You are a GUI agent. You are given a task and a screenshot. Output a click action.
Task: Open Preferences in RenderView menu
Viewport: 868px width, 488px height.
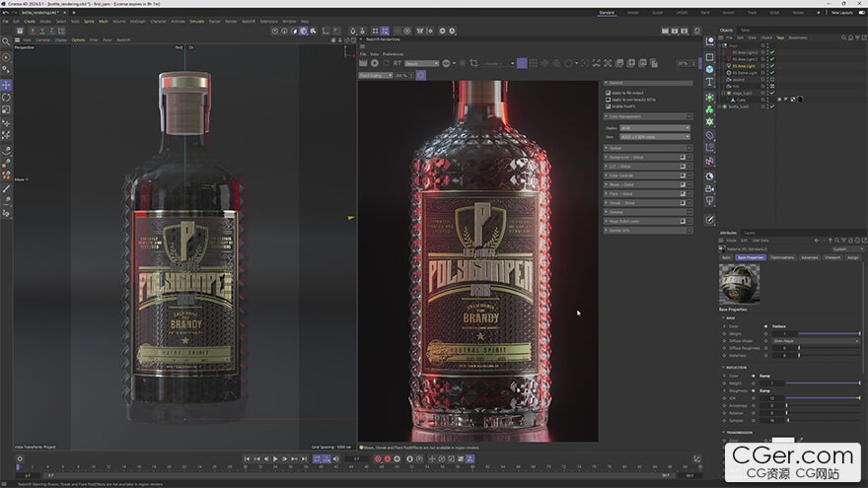coord(393,54)
